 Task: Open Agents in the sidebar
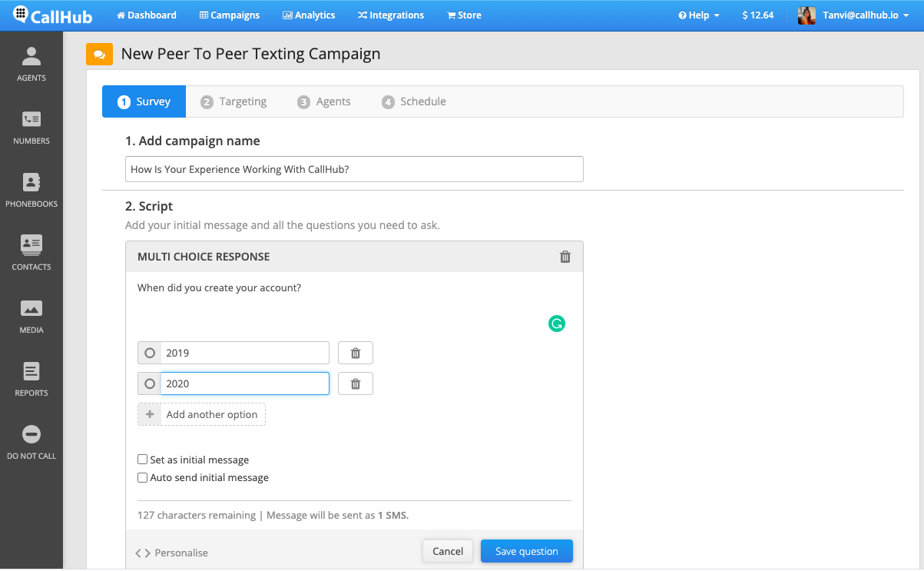(x=31, y=63)
